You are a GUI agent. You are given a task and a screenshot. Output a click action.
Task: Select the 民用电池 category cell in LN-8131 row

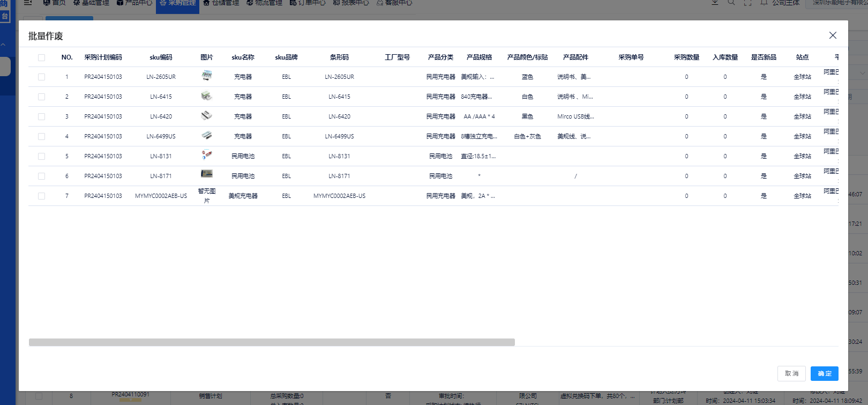[x=440, y=157]
